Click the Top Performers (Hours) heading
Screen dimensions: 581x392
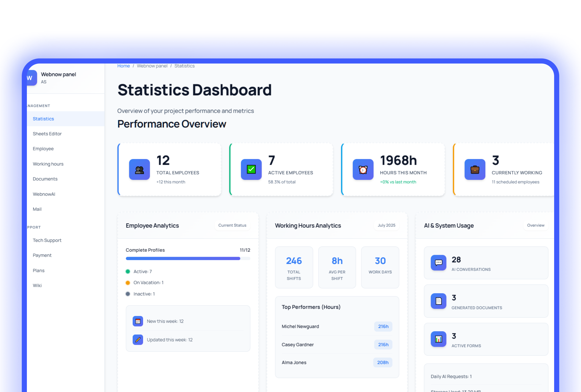point(311,307)
